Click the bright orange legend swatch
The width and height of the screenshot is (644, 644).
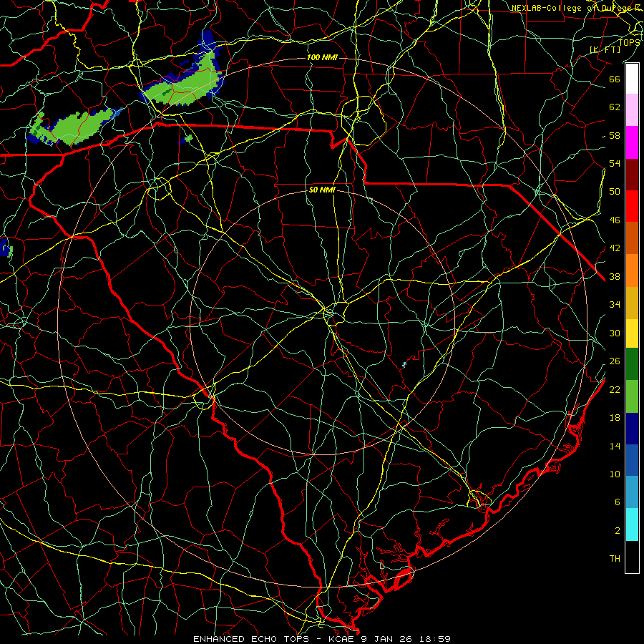632,270
